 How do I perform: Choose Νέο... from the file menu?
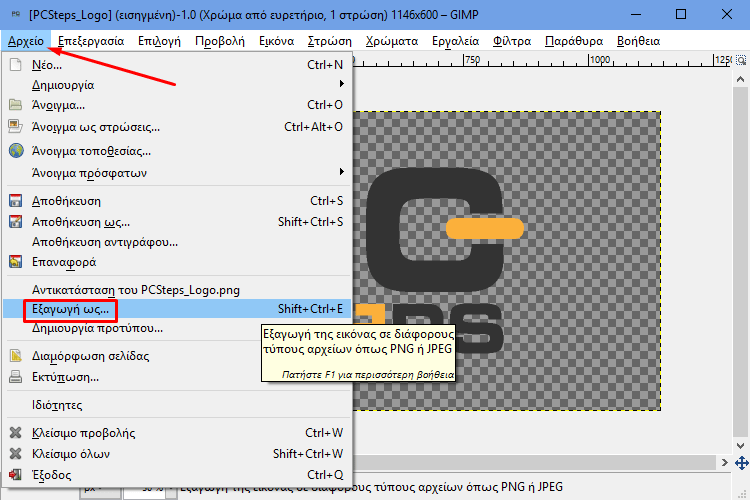(177, 65)
